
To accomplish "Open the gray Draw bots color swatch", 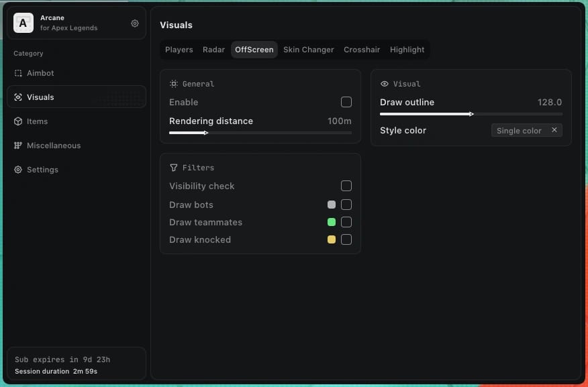I will tap(332, 205).
